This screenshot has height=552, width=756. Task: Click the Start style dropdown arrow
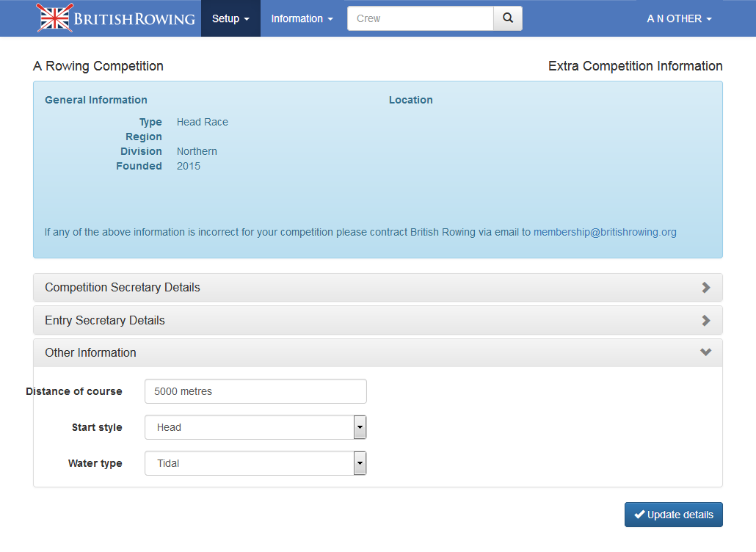[x=360, y=427]
